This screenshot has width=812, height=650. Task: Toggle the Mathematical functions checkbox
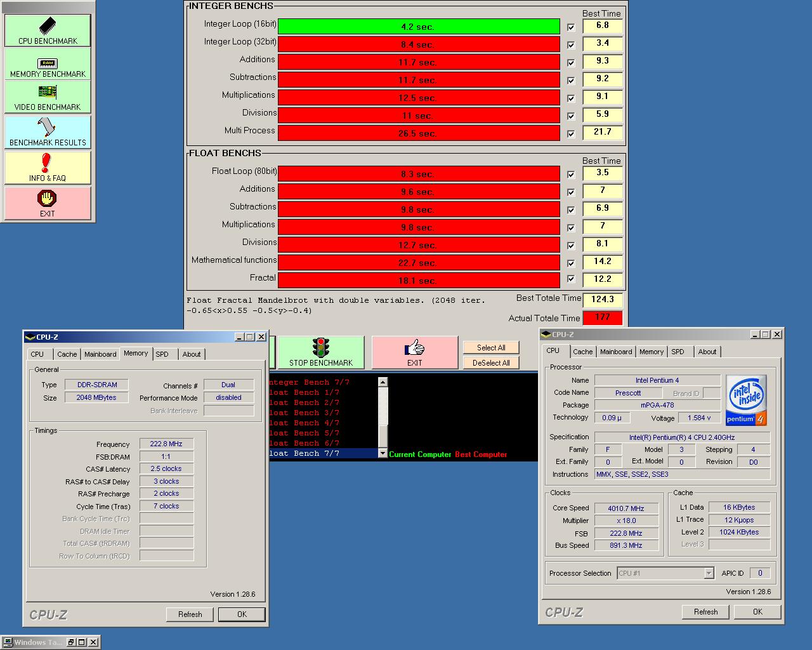point(571,263)
